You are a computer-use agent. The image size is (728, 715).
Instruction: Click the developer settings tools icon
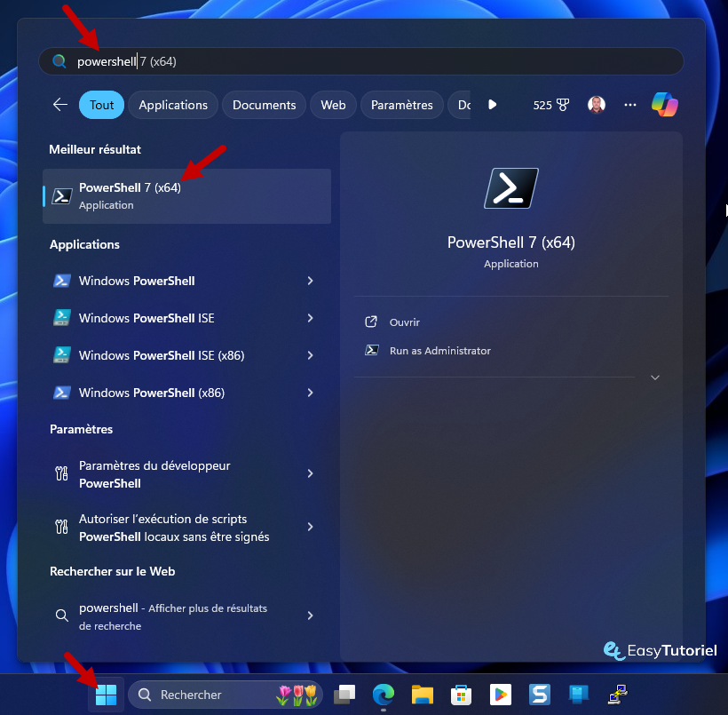click(61, 474)
